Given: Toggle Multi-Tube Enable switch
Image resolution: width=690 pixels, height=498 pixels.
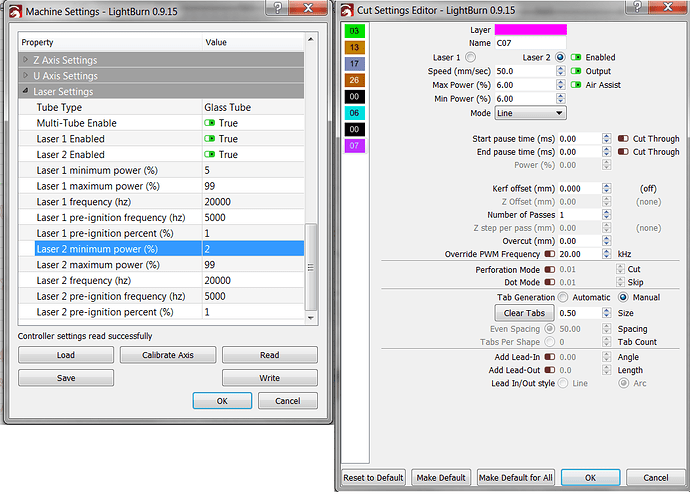Looking at the screenshot, I should pos(210,123).
